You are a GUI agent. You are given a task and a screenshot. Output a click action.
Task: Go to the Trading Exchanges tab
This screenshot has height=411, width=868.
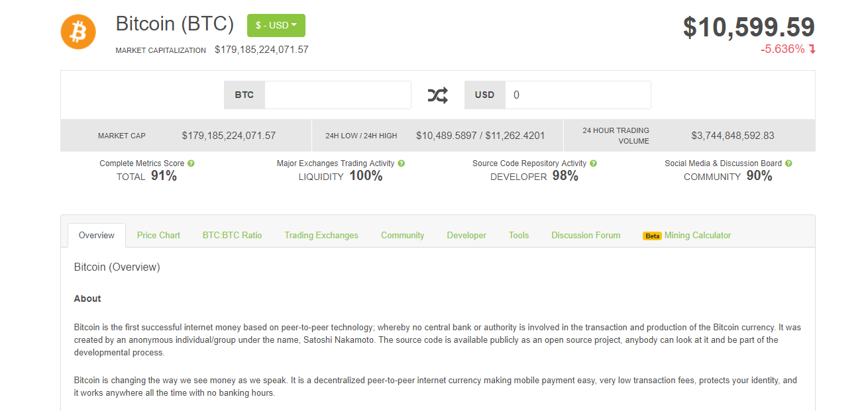pyautogui.click(x=321, y=235)
